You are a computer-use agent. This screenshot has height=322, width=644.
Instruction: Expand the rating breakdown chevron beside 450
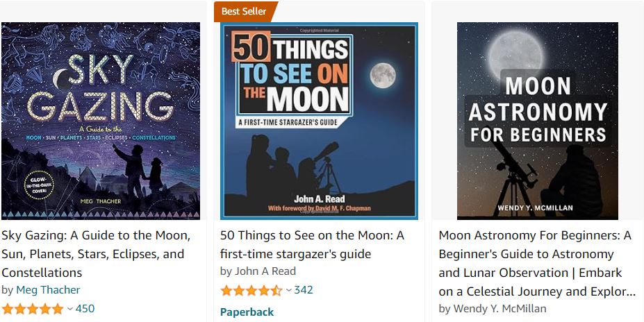(x=69, y=309)
